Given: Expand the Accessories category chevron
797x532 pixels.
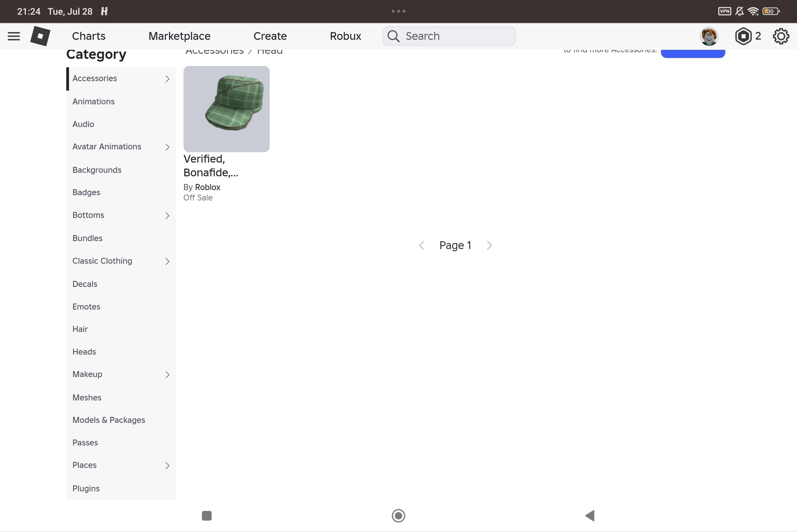Looking at the screenshot, I should 167,79.
